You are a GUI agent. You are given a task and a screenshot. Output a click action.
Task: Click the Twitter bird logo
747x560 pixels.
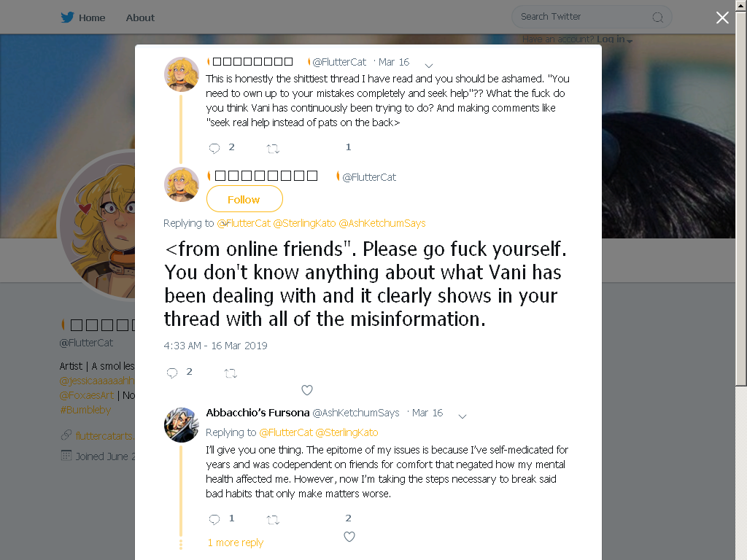67,17
